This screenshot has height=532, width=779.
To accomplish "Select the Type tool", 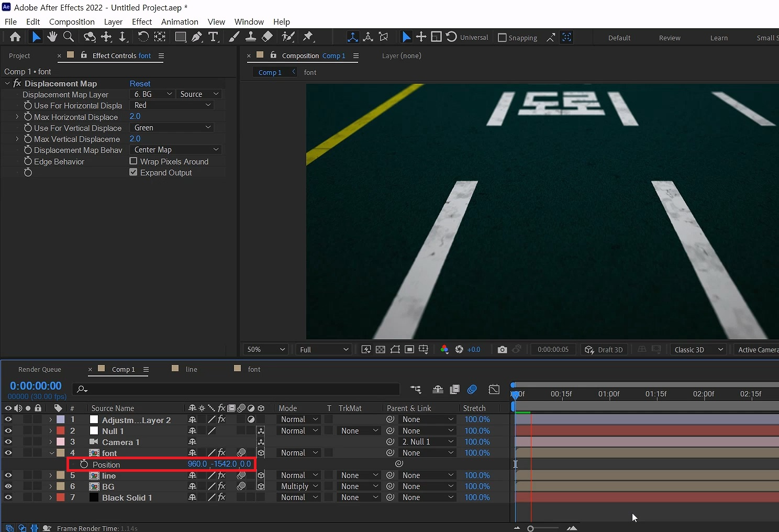I will click(213, 37).
